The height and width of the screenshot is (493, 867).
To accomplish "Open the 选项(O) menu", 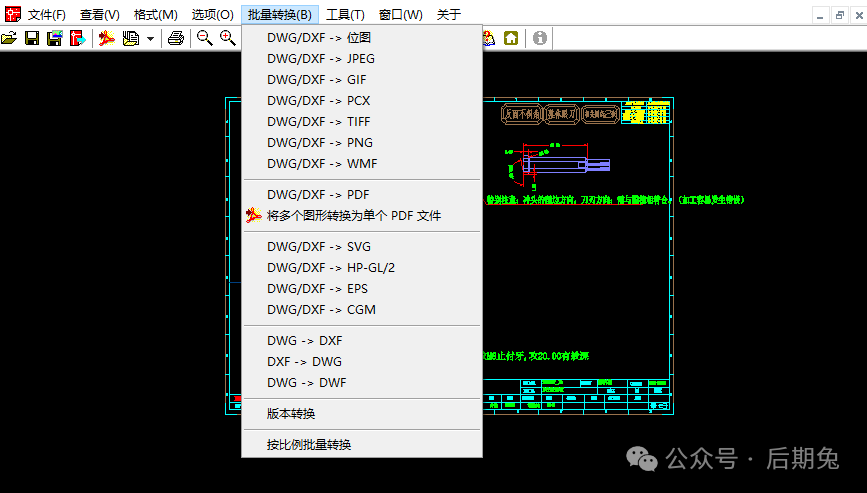I will coord(213,15).
